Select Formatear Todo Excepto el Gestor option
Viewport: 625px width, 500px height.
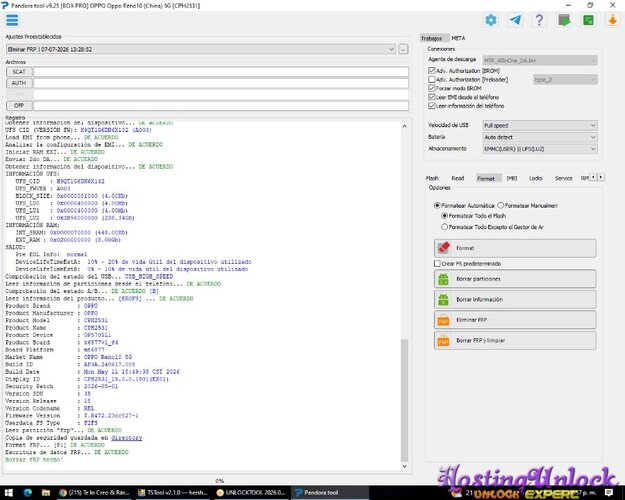pos(444,227)
